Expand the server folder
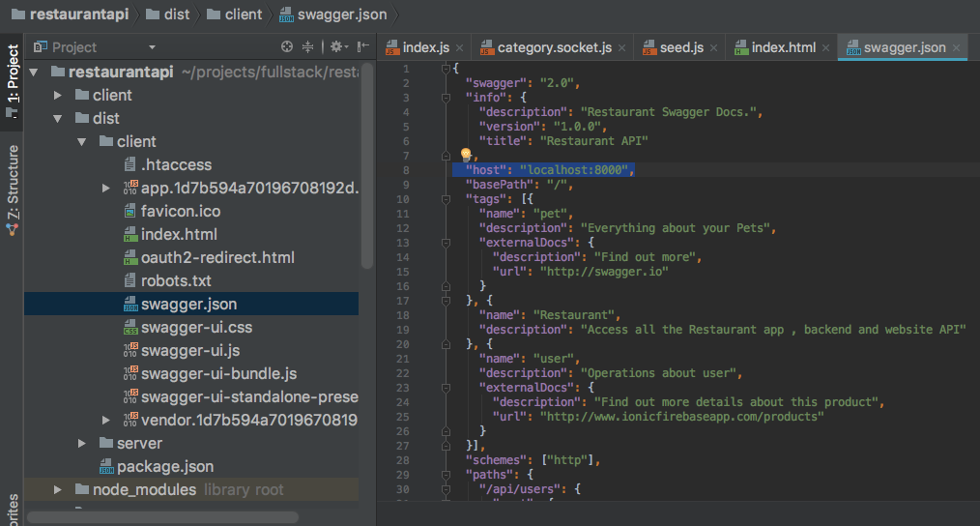 click(x=81, y=444)
